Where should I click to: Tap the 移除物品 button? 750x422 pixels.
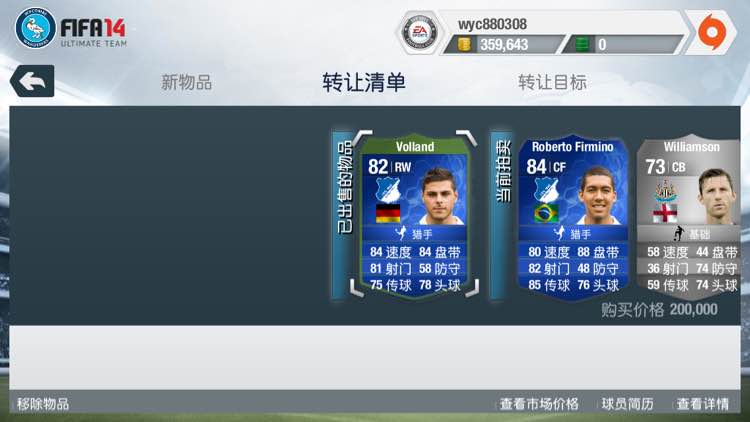(x=43, y=404)
